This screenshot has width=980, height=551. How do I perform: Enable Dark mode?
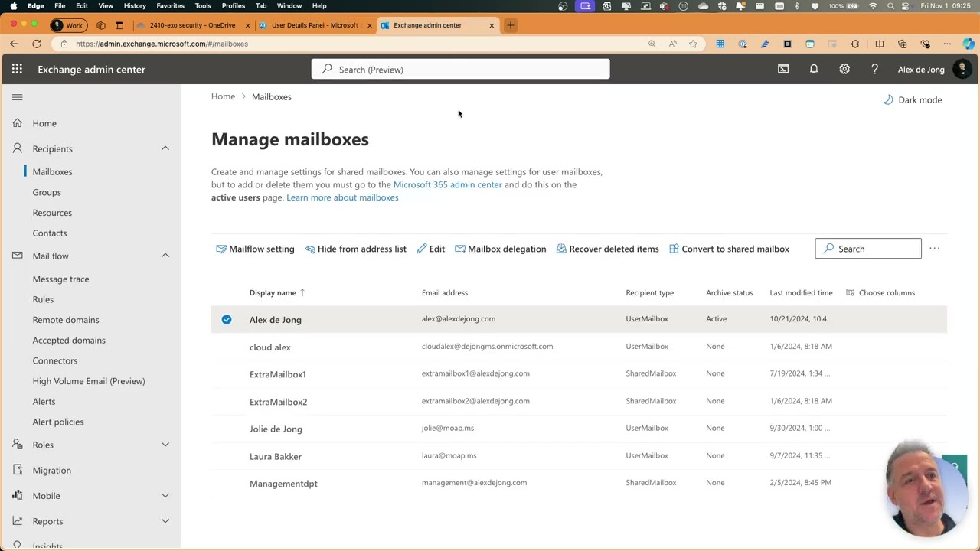point(913,99)
